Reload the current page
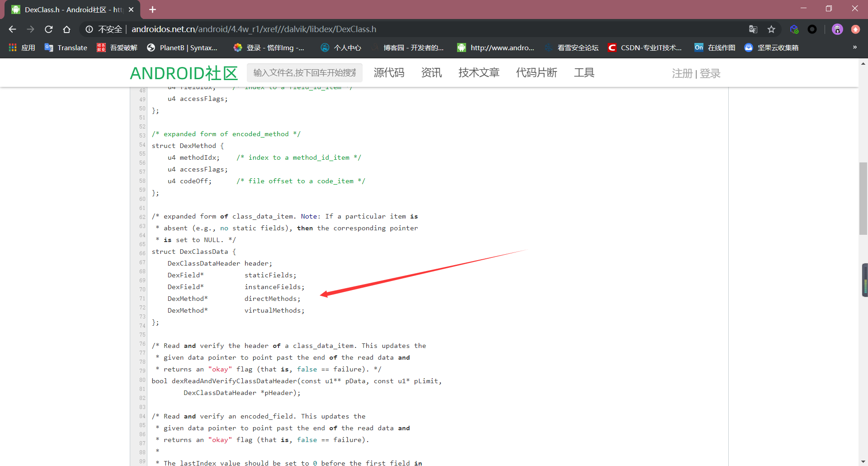This screenshot has width=868, height=466. tap(48, 29)
